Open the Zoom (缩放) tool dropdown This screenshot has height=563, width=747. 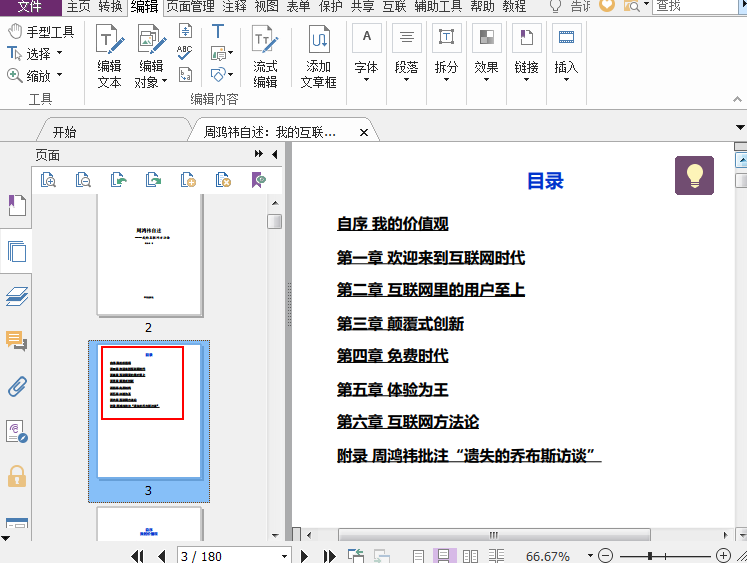click(x=60, y=74)
